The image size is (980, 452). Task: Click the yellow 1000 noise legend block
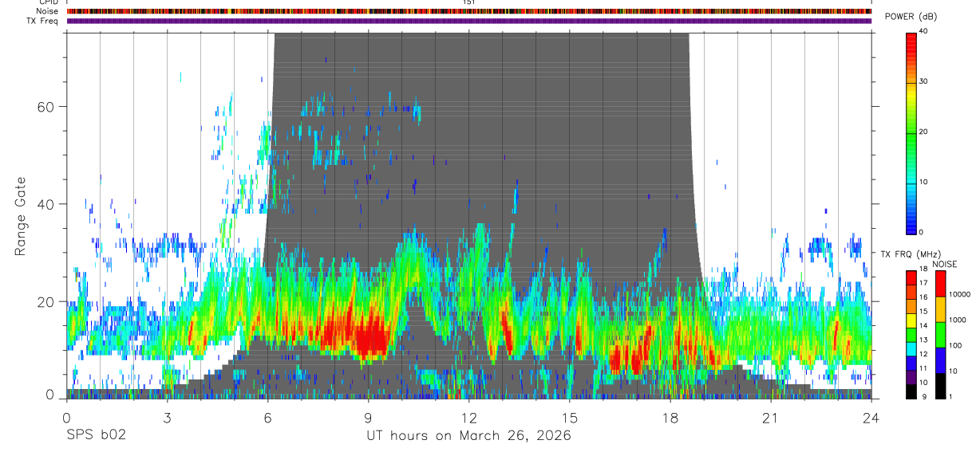(x=940, y=309)
